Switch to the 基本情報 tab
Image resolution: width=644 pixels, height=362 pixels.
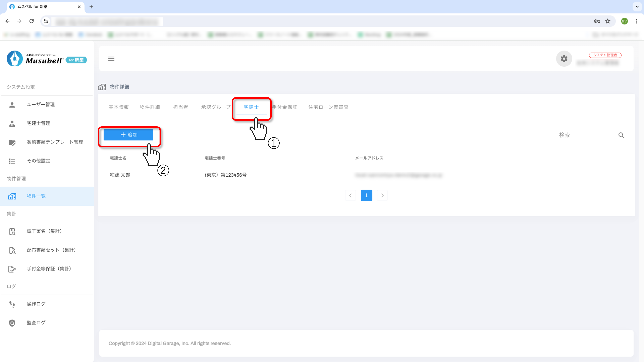tap(119, 107)
